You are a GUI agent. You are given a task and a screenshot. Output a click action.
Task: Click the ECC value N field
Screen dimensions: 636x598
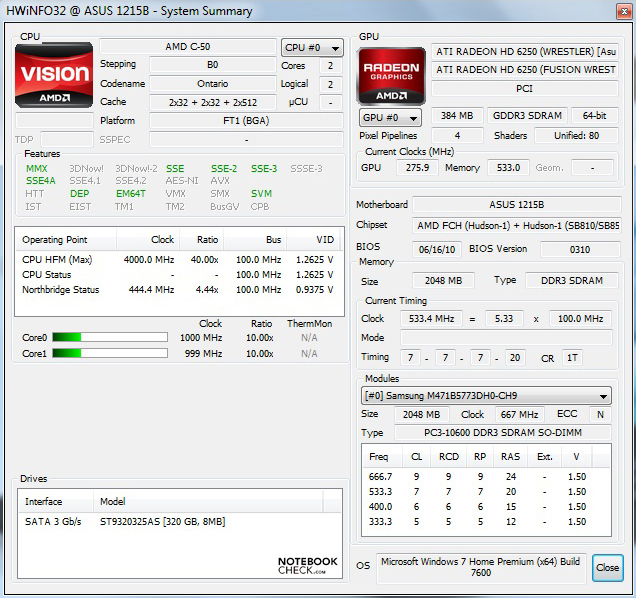pos(601,415)
